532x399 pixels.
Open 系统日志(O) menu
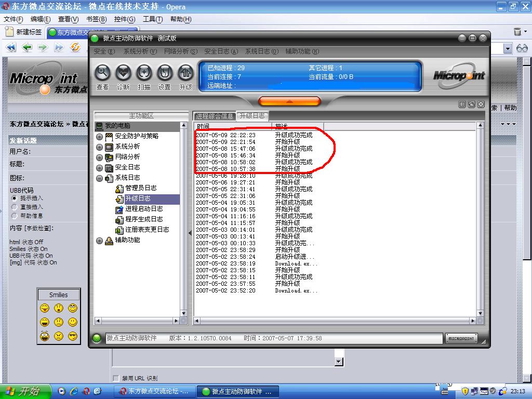tap(262, 51)
